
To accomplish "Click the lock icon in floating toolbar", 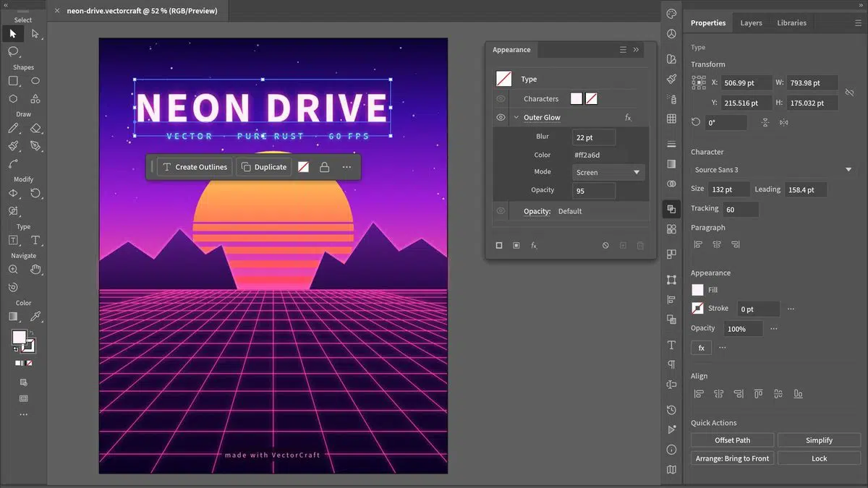I will [x=324, y=167].
